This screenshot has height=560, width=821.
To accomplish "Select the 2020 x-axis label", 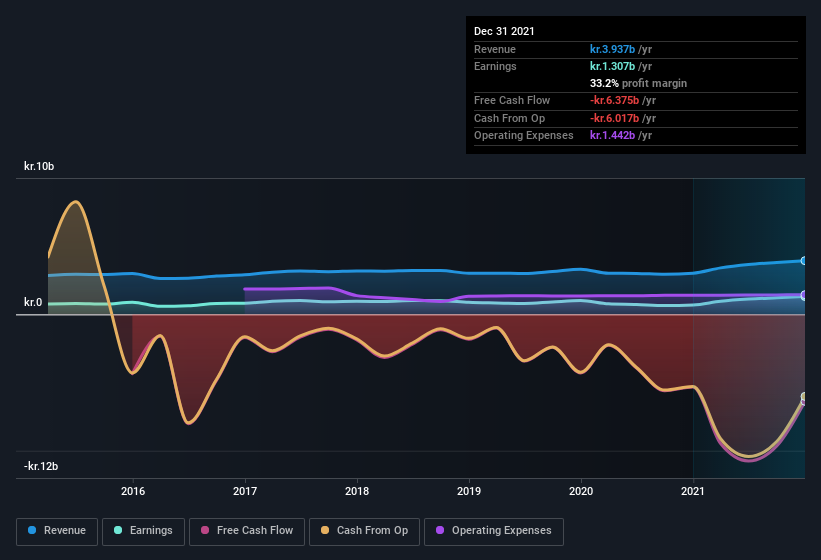I will coord(581,491).
